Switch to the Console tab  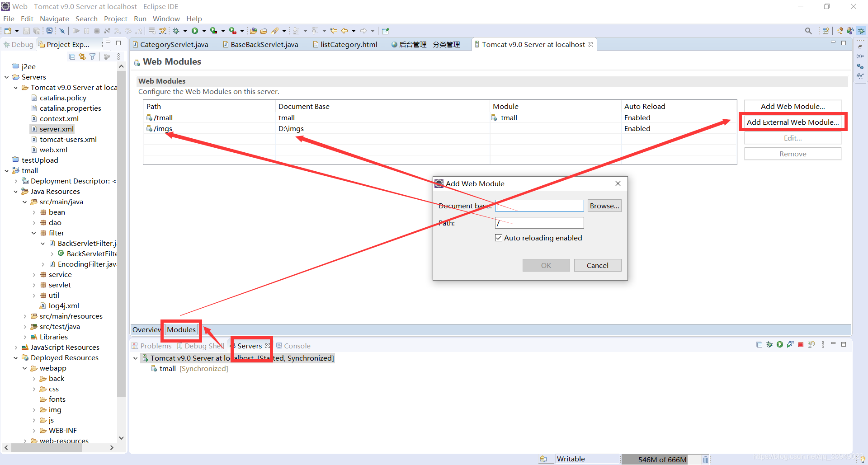click(x=293, y=346)
